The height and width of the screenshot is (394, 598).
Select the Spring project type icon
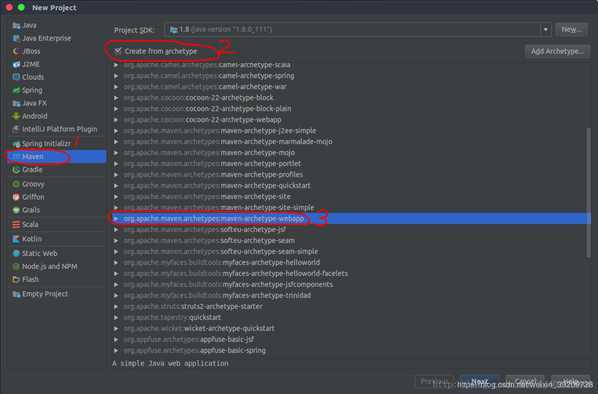(16, 90)
